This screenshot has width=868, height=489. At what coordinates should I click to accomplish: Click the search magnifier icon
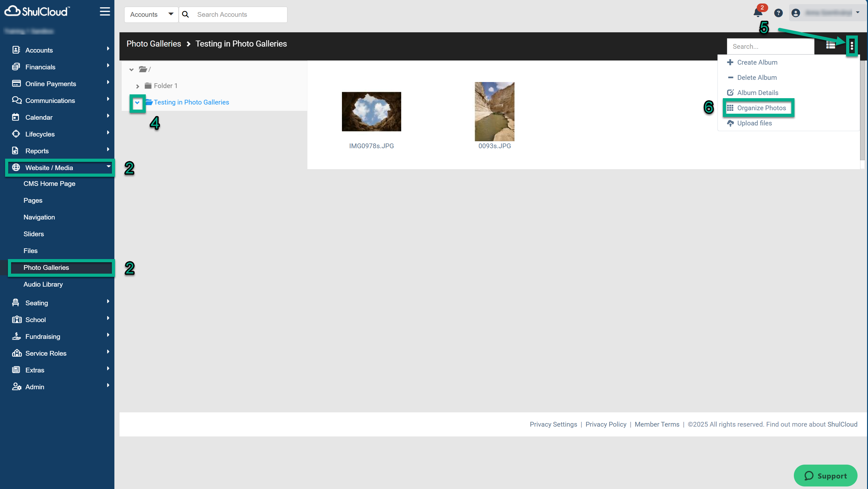pos(185,15)
